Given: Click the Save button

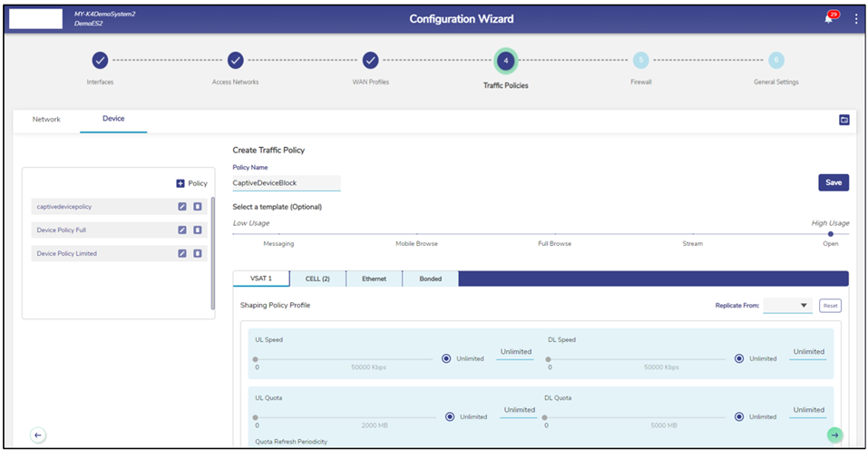Looking at the screenshot, I should pyautogui.click(x=833, y=182).
